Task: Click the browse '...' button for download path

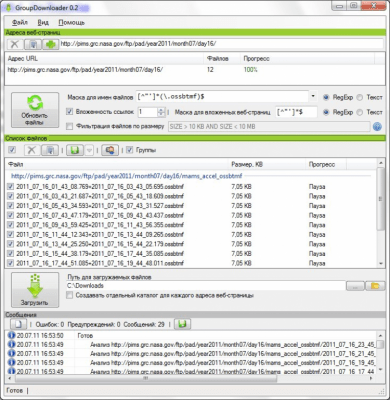Action: point(355,286)
